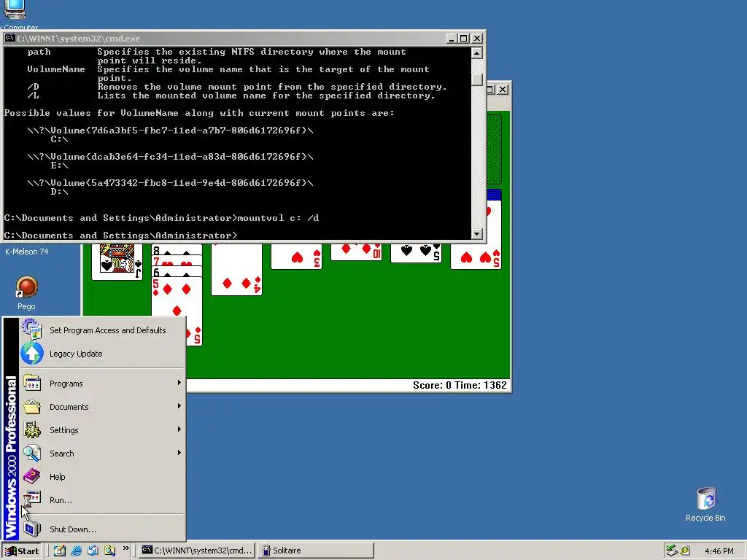Click the 10 of diamonds card in Solitaire
The height and width of the screenshot is (560, 747).
click(x=356, y=252)
